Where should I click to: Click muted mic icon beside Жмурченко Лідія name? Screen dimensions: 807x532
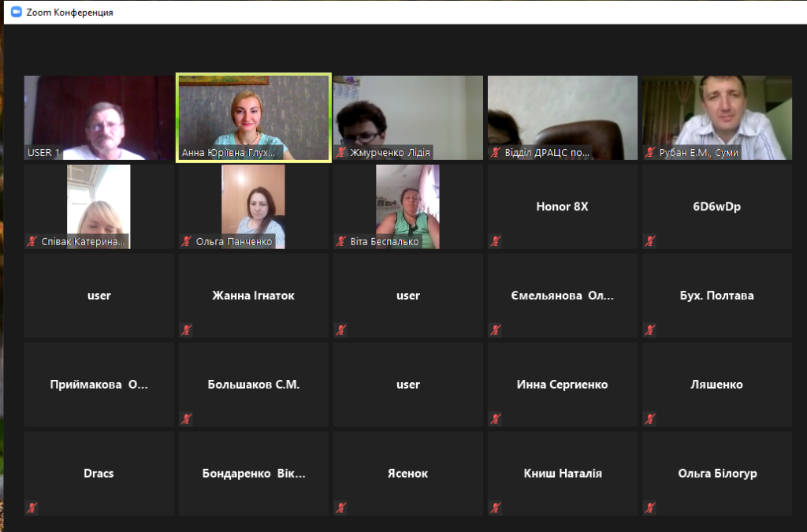tap(341, 153)
